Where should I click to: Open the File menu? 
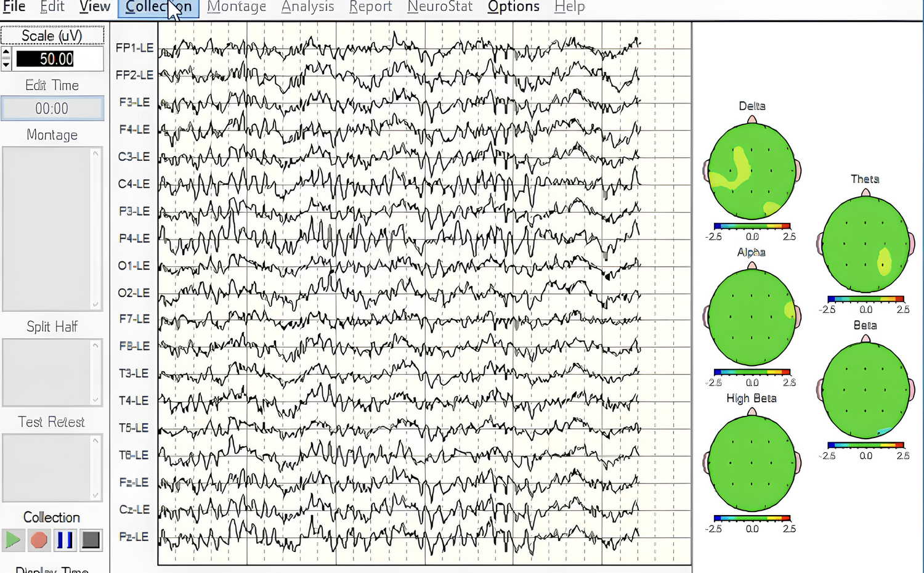(14, 7)
